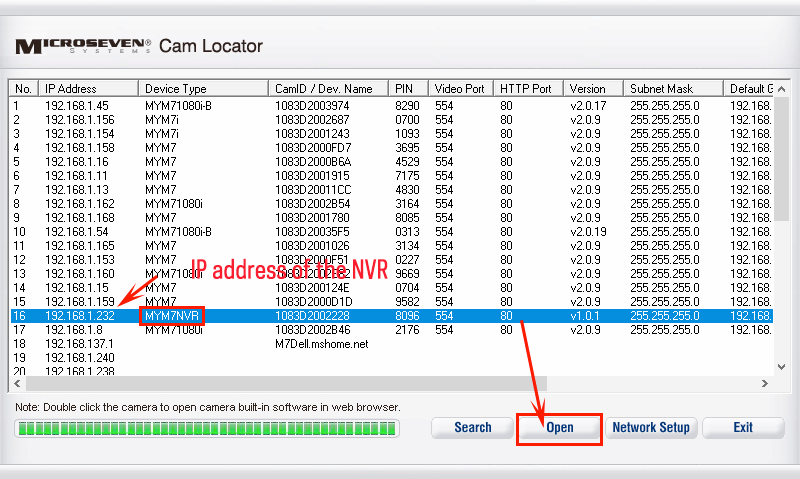The image size is (800, 479).
Task: Click version v2.0.17 cell
Action: [588, 106]
